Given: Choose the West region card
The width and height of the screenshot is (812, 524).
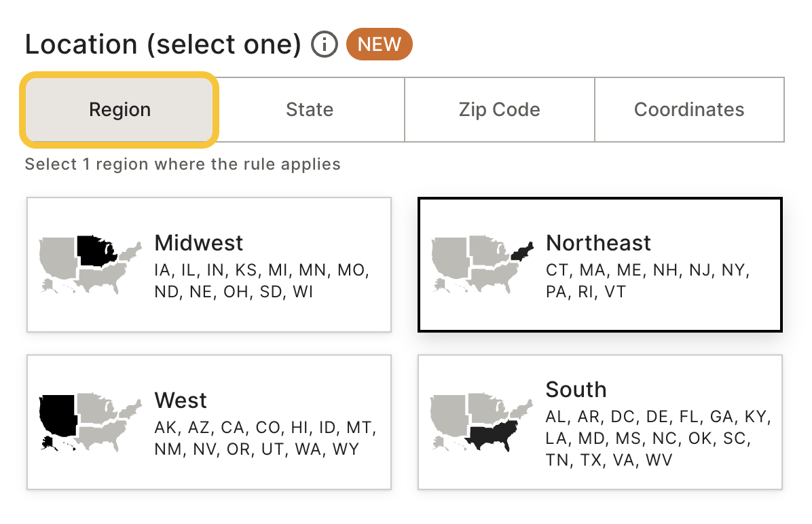Looking at the screenshot, I should click(209, 422).
